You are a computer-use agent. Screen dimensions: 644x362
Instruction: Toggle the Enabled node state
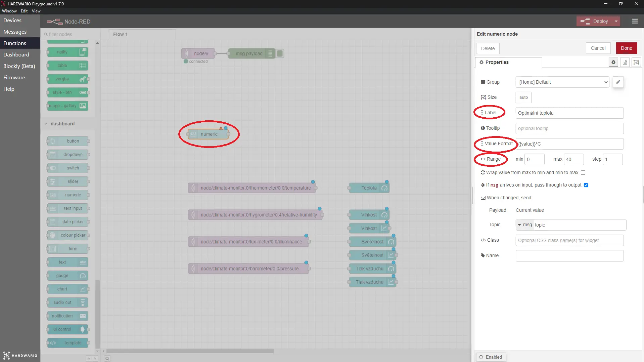click(x=491, y=357)
